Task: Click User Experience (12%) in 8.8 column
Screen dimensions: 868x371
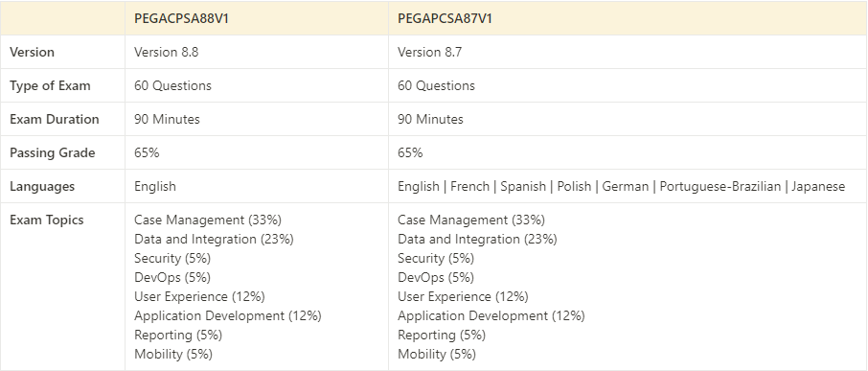Action: tap(199, 297)
